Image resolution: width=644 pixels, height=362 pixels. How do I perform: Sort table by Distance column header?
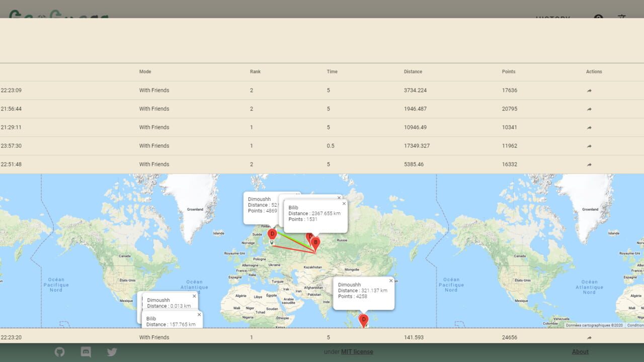click(x=413, y=71)
